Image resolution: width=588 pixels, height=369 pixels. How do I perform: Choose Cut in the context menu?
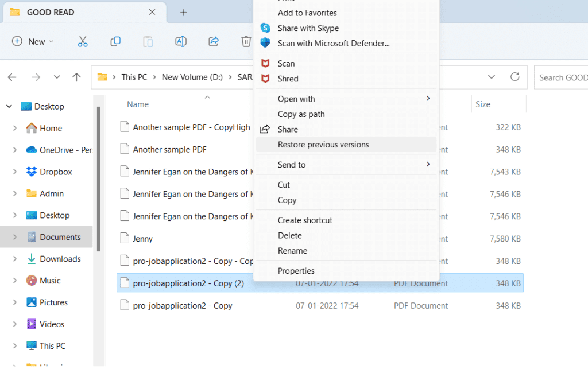click(x=346, y=185)
